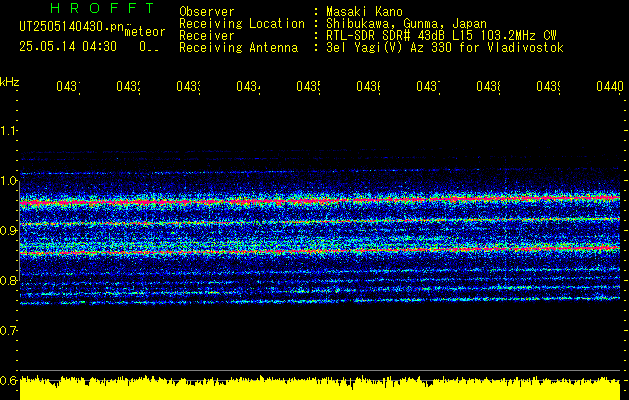The image size is (629, 400).
Task: Click the 0434 time marker
Action: point(248,87)
